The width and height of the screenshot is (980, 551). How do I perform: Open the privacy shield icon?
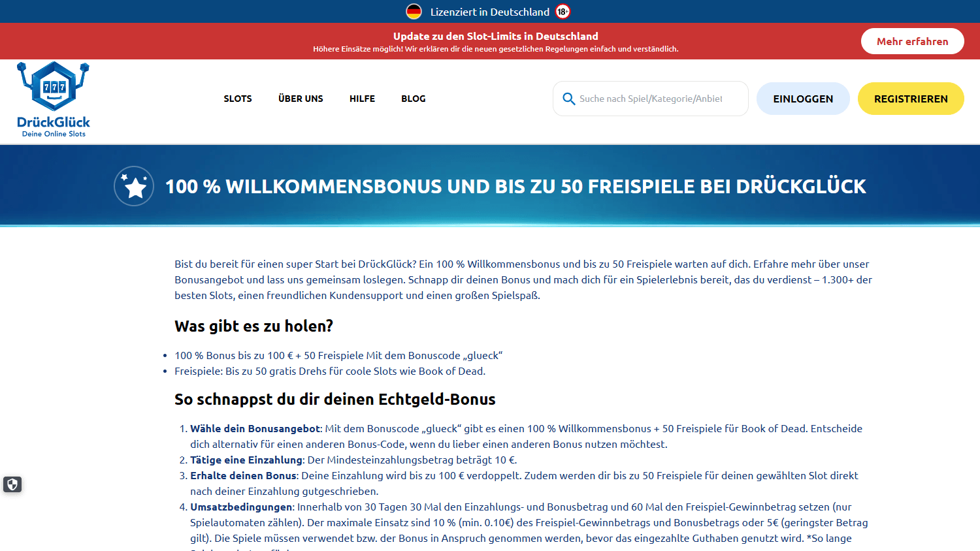[x=12, y=484]
